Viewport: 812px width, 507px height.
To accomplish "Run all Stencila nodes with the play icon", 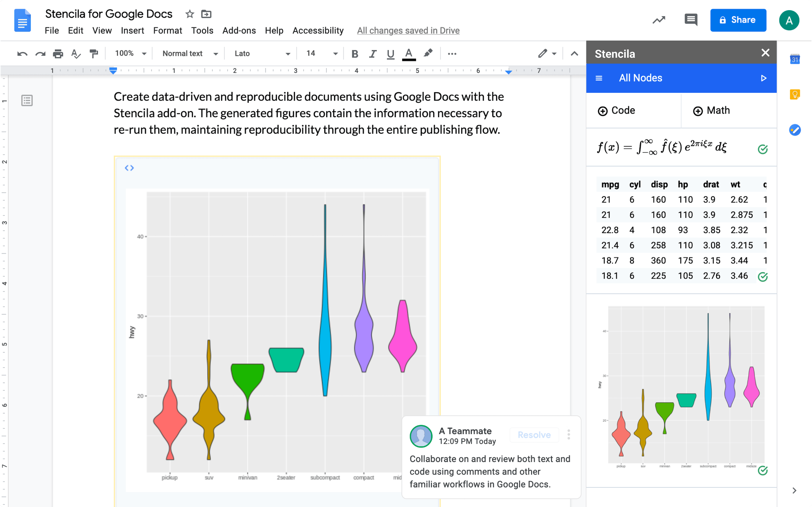I will [x=764, y=78].
